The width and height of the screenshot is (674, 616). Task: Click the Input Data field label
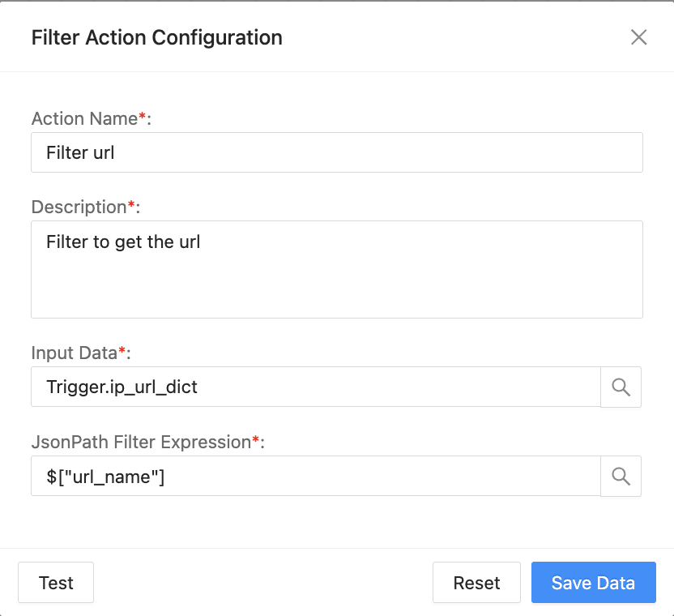tap(74, 353)
